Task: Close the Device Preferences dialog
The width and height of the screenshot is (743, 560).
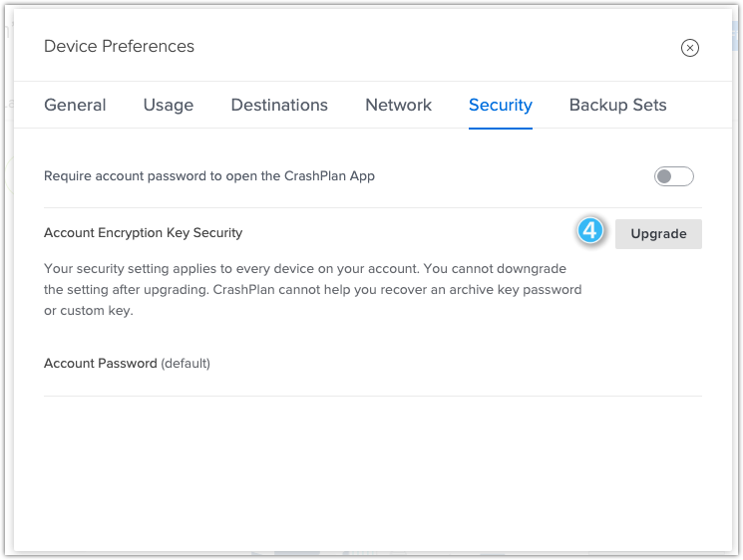Action: (x=689, y=48)
